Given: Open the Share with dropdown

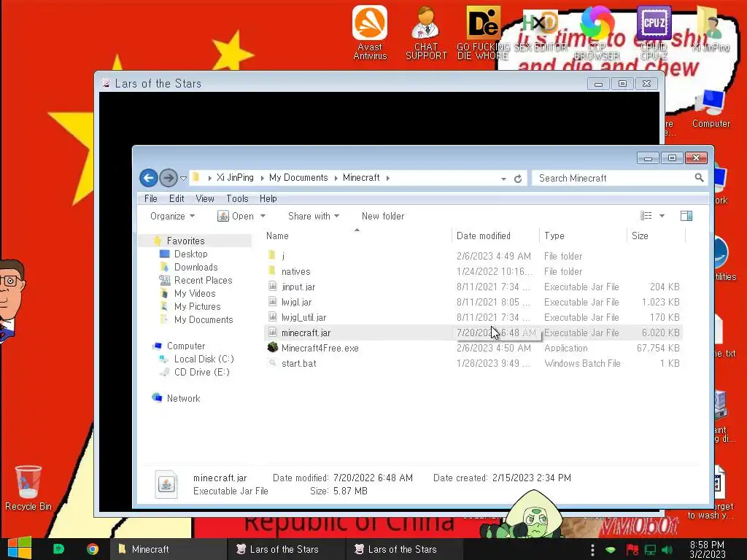Looking at the screenshot, I should pyautogui.click(x=314, y=216).
